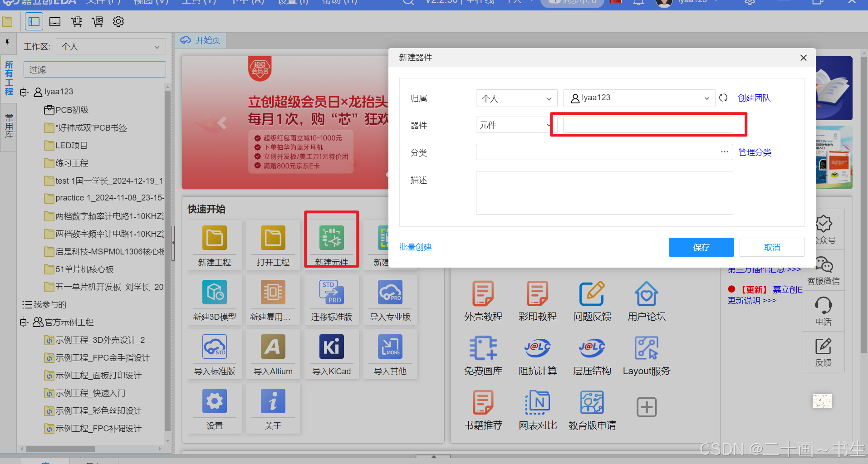868x464 pixels.
Task: Click the 导入专业版 icon
Action: 390,292
